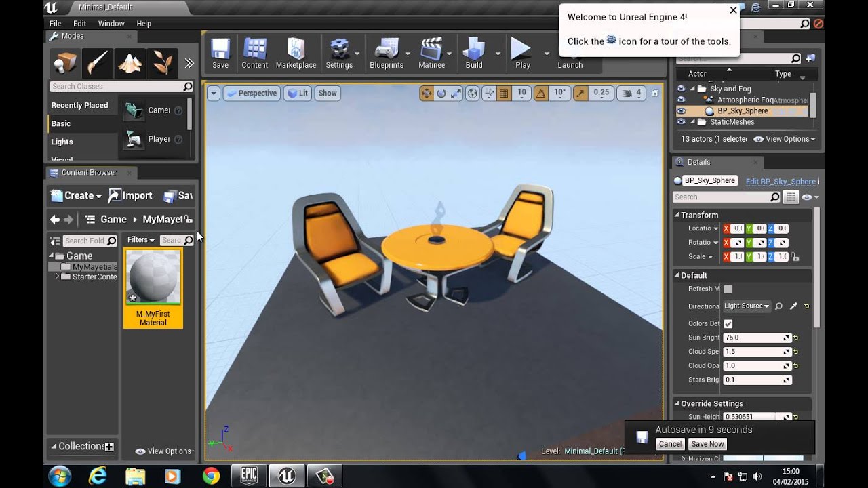Select the scale gizmo icon in viewport
The height and width of the screenshot is (488, 868).
pyautogui.click(x=456, y=94)
